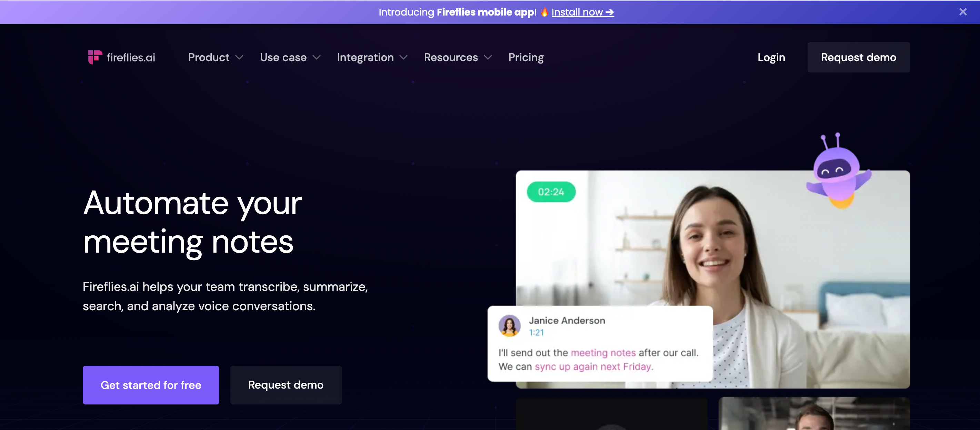This screenshot has height=430, width=980.
Task: Close the announcement banner
Action: click(962, 12)
